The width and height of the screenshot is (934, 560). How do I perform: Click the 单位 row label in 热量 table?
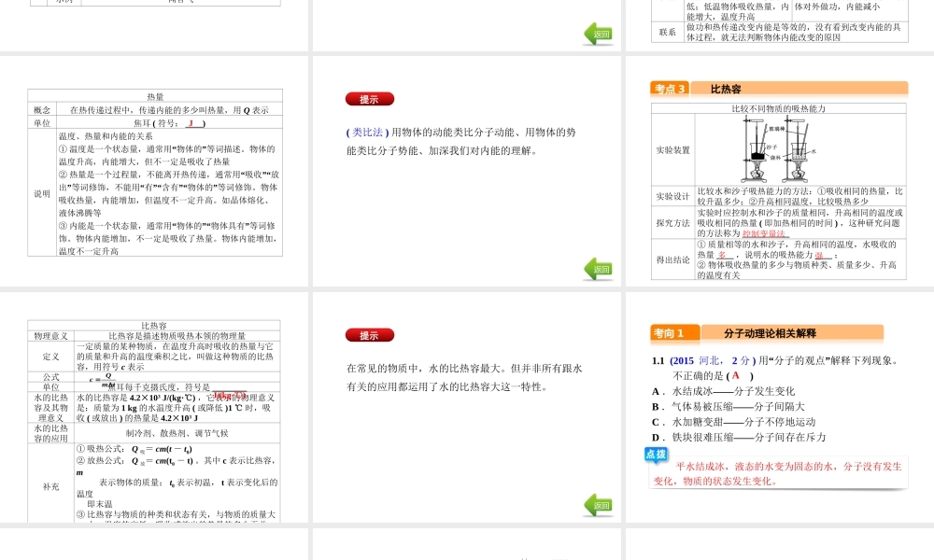coord(42,123)
